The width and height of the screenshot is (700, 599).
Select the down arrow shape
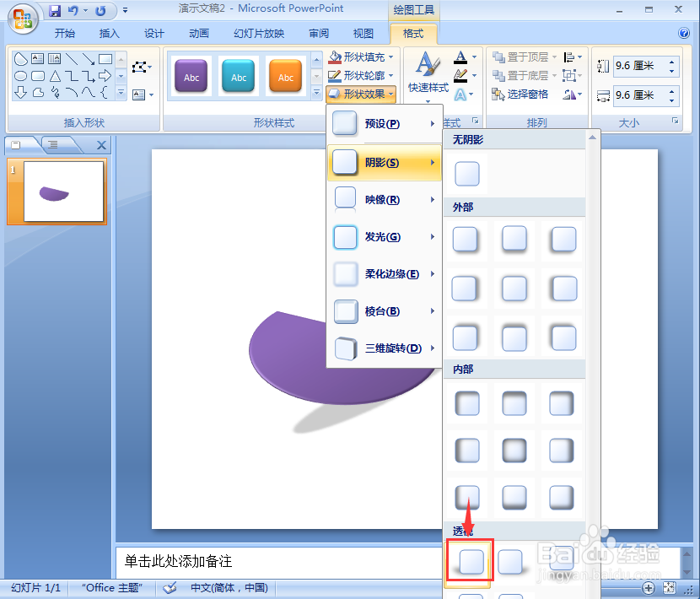tap(20, 93)
